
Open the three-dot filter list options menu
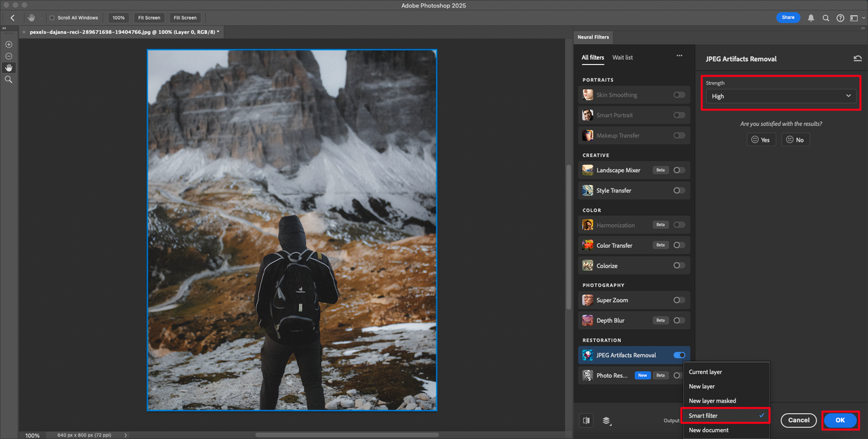point(679,56)
